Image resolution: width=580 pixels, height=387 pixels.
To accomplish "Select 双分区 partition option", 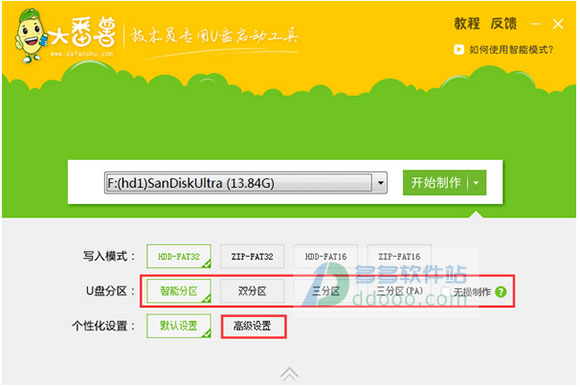I will [x=252, y=291].
